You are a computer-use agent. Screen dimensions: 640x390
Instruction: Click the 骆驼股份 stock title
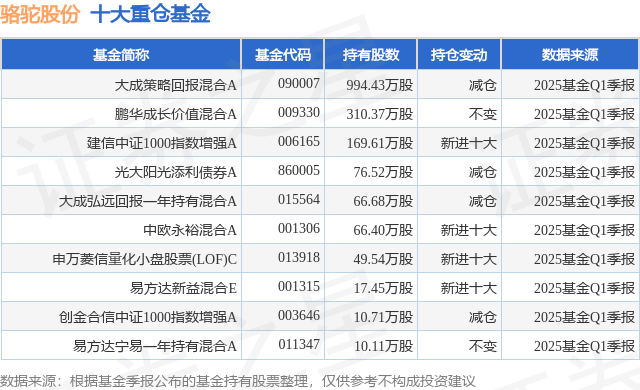pos(40,14)
